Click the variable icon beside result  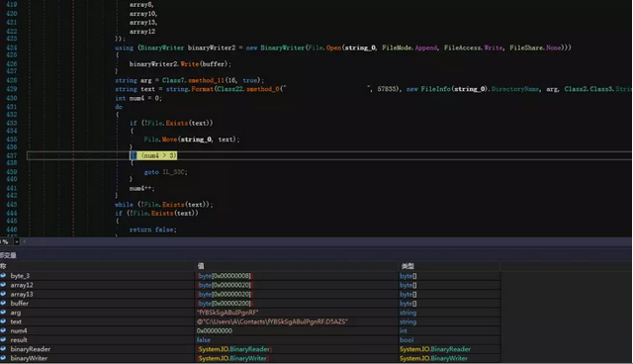coord(3,340)
